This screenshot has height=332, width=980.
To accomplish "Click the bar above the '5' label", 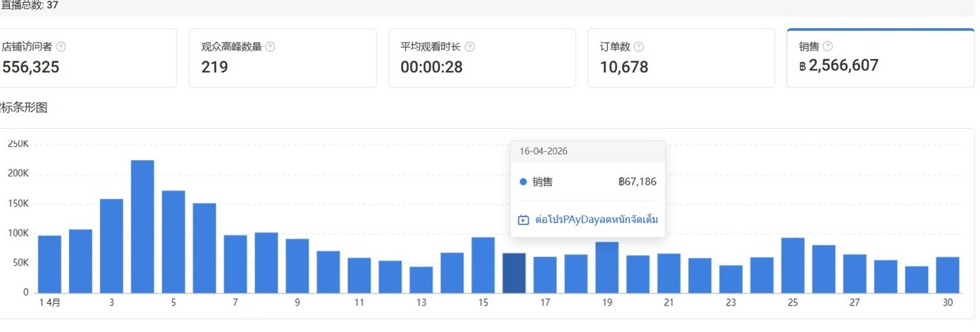I will point(173,242).
